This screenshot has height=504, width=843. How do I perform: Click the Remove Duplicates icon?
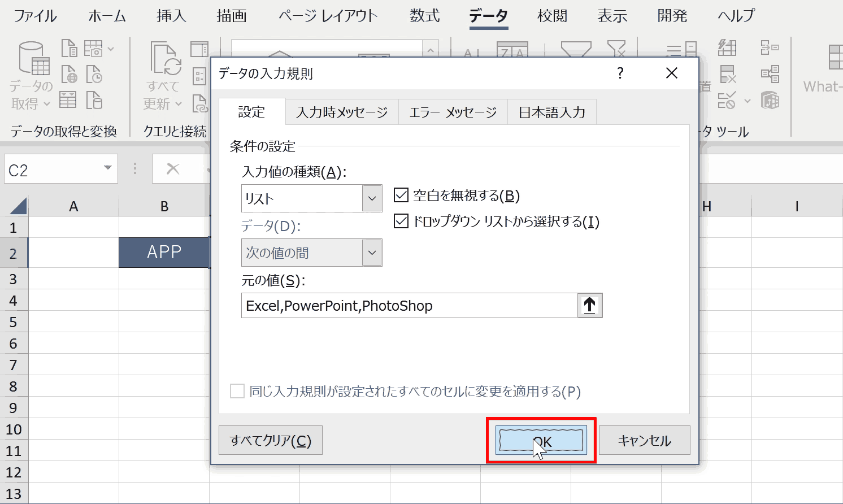click(x=727, y=74)
